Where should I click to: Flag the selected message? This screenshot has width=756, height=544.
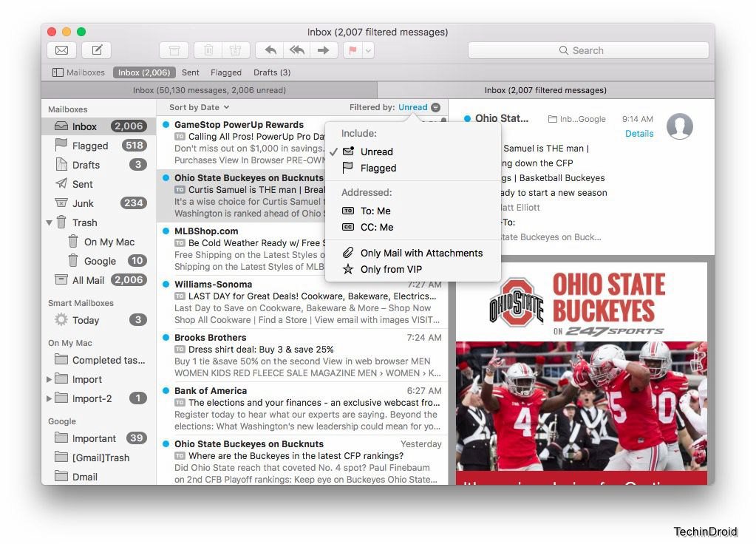pyautogui.click(x=353, y=50)
